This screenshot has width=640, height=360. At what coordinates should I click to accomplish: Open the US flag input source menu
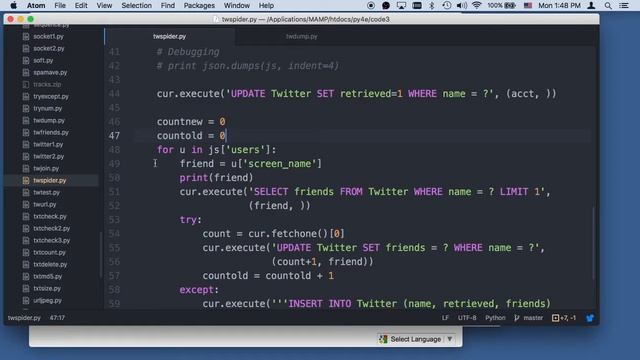pyautogui.click(x=528, y=6)
